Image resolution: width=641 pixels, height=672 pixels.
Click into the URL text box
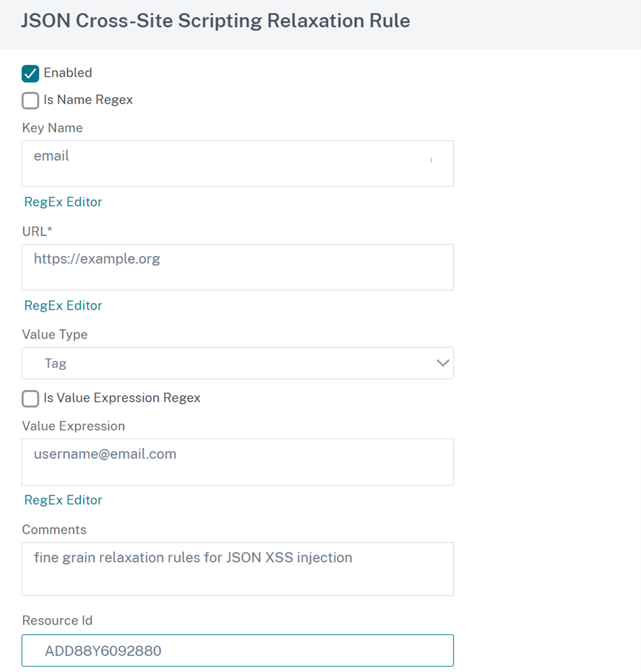pos(238,267)
